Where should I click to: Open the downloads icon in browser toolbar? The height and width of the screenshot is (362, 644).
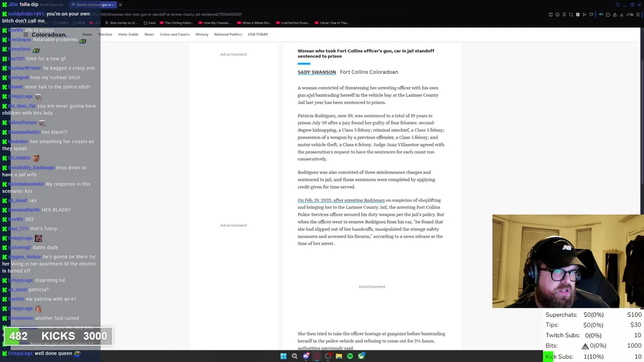[x=621, y=15]
